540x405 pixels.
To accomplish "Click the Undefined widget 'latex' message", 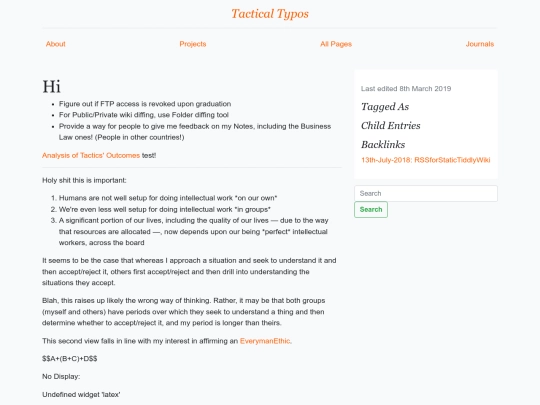I will point(81,395).
